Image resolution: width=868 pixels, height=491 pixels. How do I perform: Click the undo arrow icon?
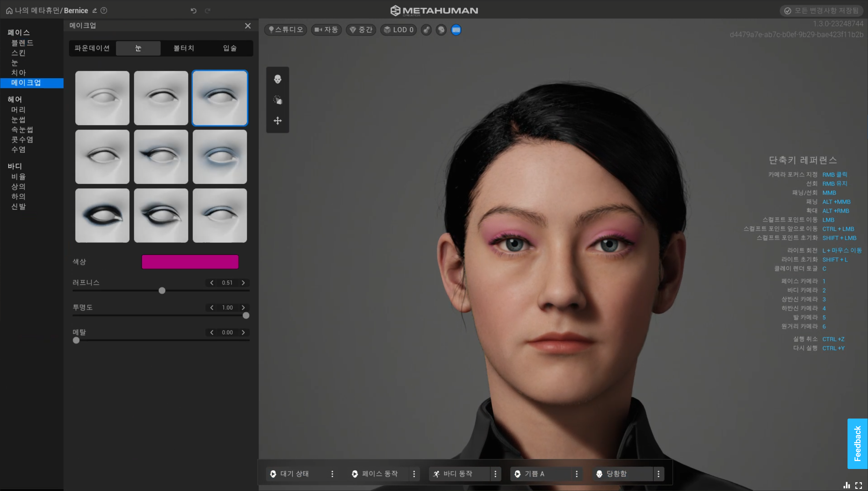click(x=193, y=10)
